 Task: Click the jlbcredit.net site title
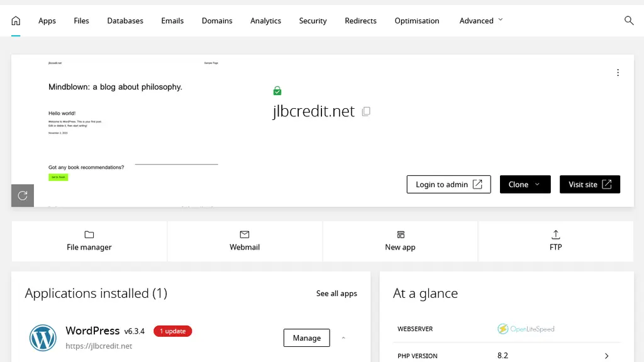(314, 111)
